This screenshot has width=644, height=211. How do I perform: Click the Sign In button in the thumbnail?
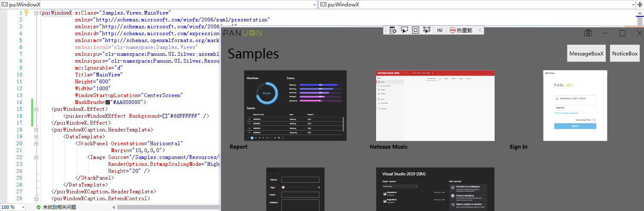coord(575,126)
